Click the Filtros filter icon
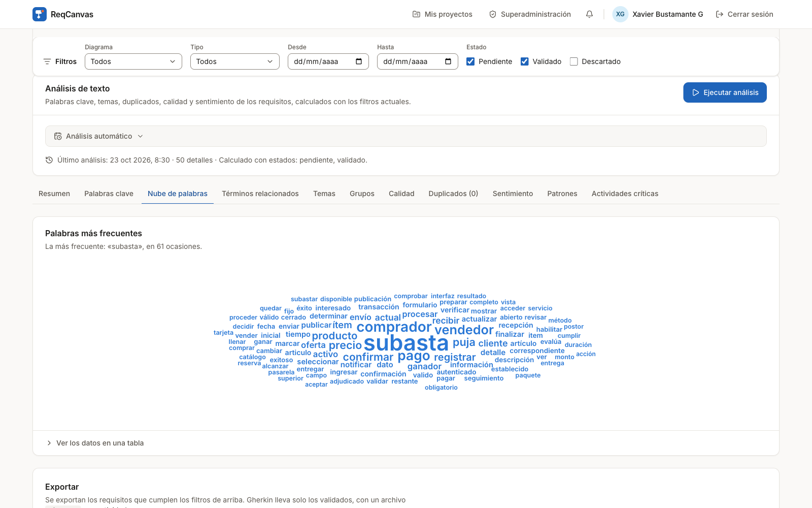 [x=47, y=61]
